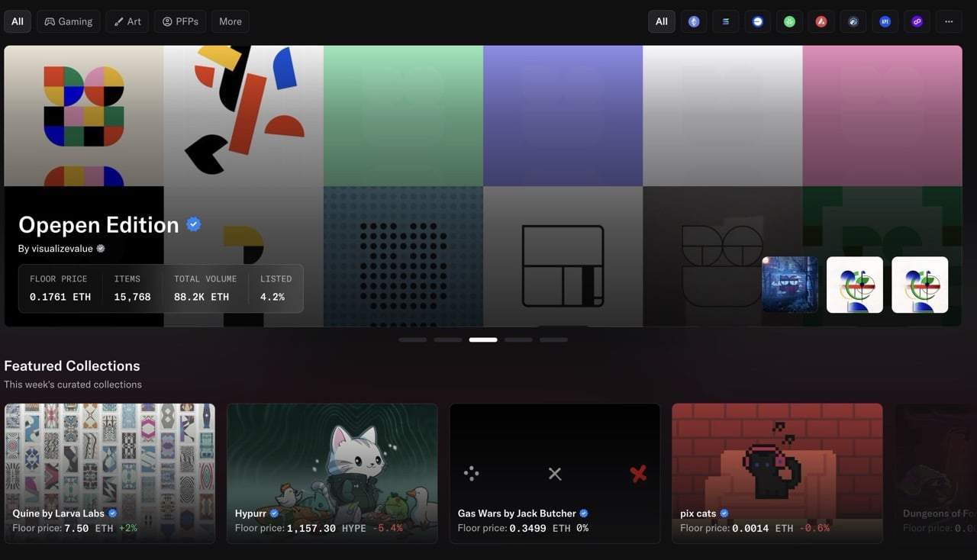Image resolution: width=977 pixels, height=560 pixels.
Task: Go to the fourth carousel slide indicator
Action: 518,340
